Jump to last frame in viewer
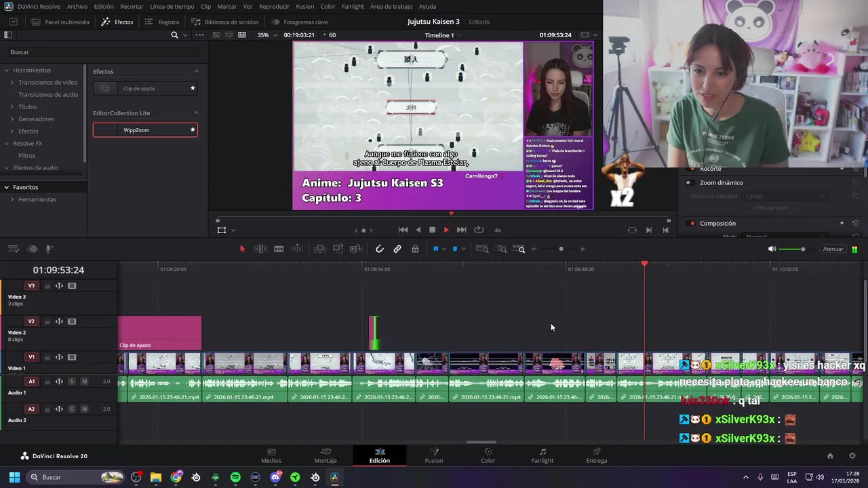 click(461, 230)
